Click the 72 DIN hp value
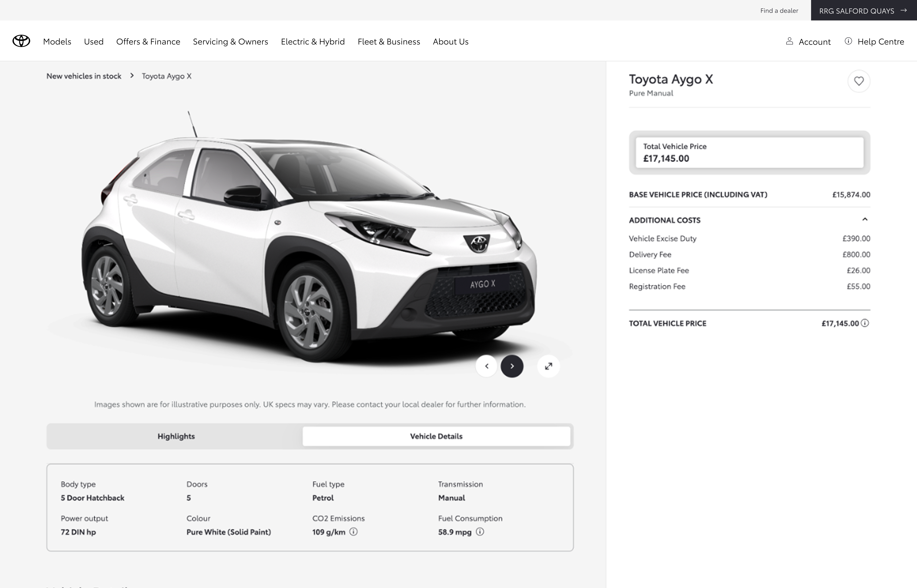917x588 pixels. tap(78, 532)
